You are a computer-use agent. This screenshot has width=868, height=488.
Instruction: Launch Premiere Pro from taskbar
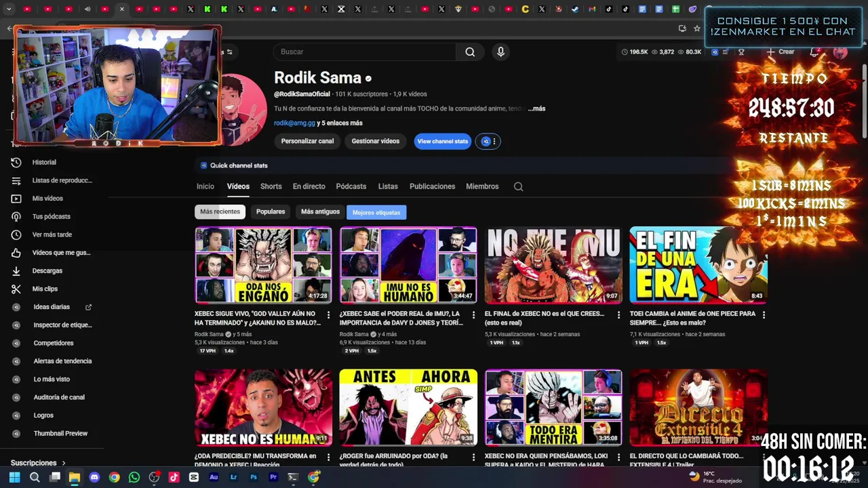tap(273, 477)
